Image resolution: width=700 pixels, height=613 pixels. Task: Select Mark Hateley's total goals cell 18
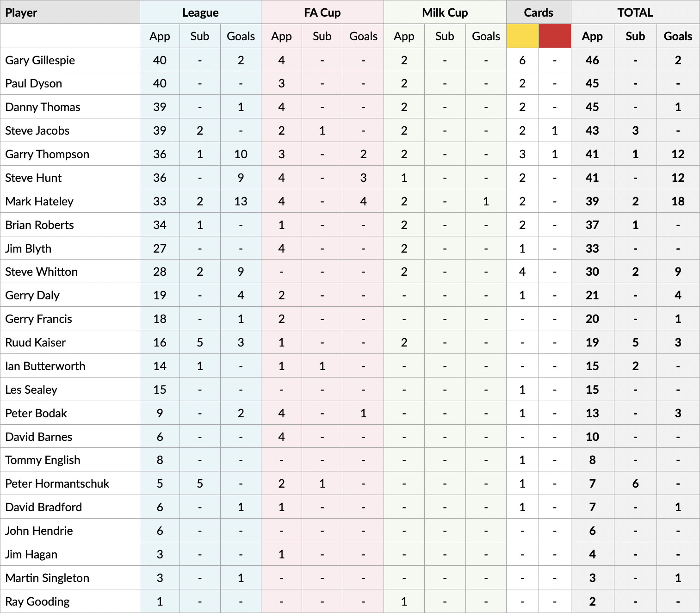coord(678,201)
